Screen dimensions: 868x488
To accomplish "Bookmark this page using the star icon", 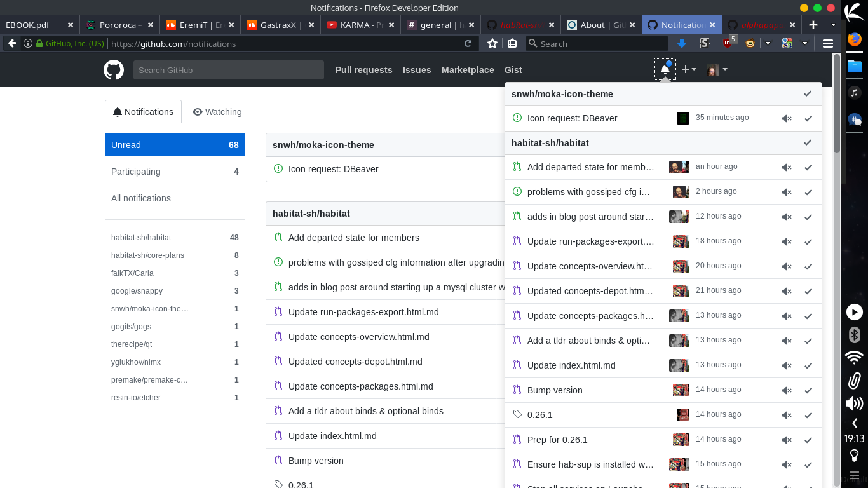I will point(492,43).
